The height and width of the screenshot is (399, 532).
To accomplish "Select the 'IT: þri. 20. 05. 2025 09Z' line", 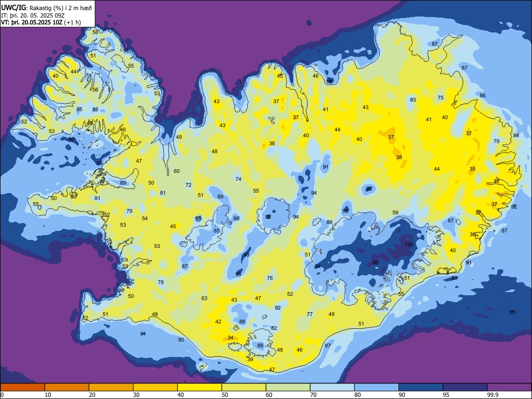I will [32, 15].
